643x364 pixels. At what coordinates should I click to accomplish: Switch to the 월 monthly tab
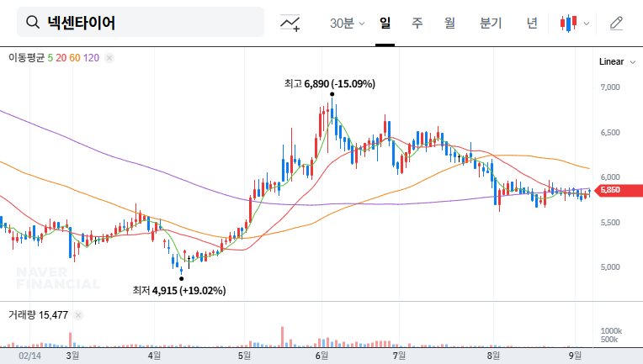click(449, 23)
